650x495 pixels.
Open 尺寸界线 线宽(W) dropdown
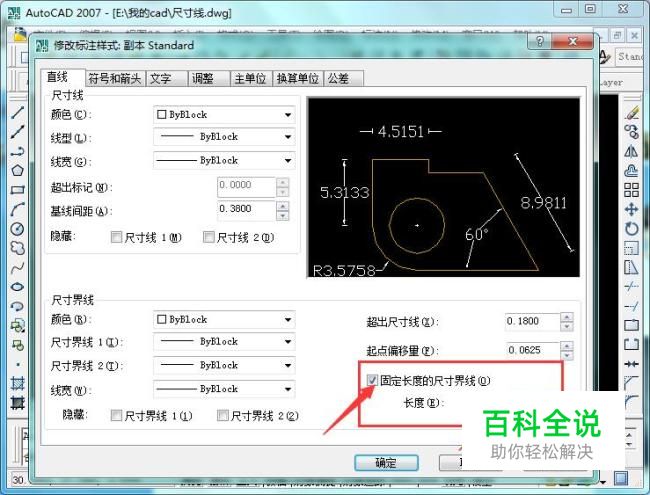(x=224, y=389)
